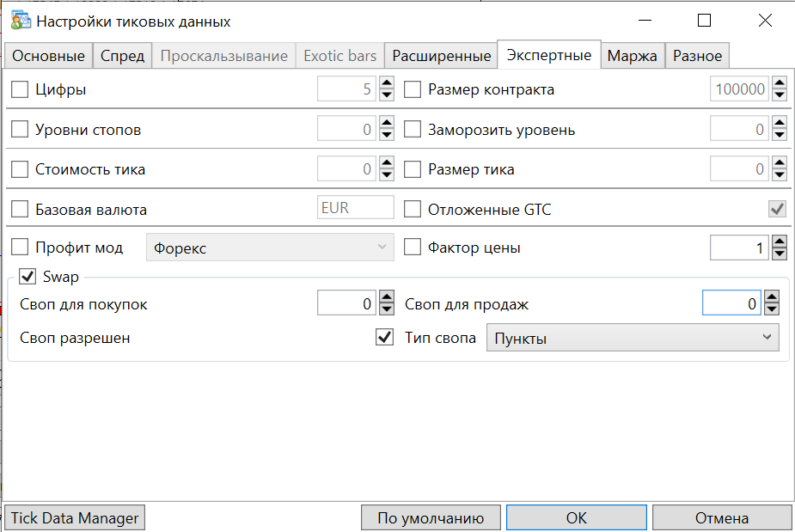Click the tick data settings window icon
Viewport: 795px width, 532px height.
pos(21,21)
